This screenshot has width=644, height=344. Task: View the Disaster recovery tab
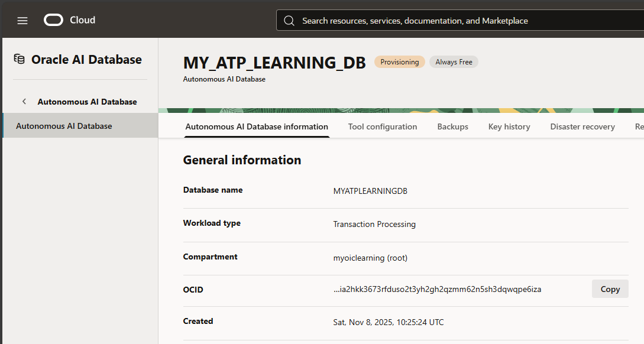(x=582, y=126)
